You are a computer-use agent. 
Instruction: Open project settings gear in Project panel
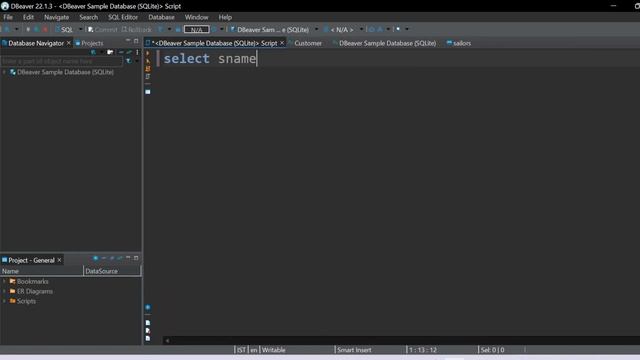point(96,258)
